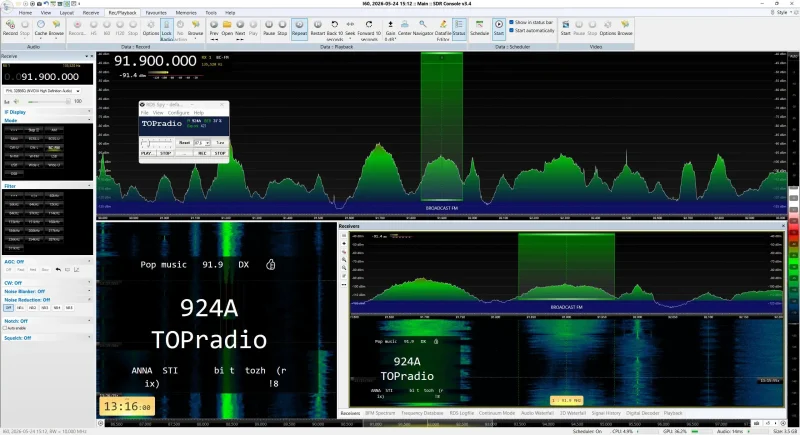Open Data Record Options

coord(151,28)
